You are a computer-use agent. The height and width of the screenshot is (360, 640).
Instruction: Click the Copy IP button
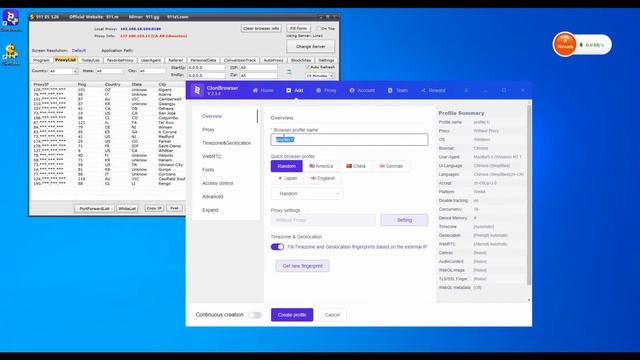[x=154, y=208]
